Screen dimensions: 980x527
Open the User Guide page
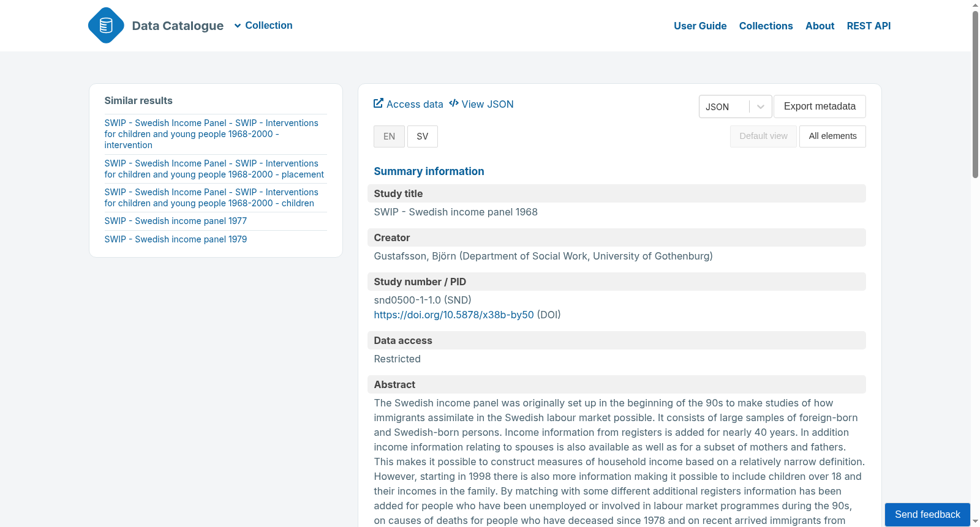[700, 26]
